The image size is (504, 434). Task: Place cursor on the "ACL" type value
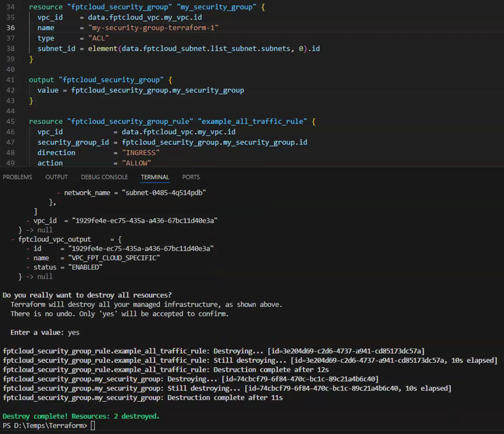[x=99, y=38]
